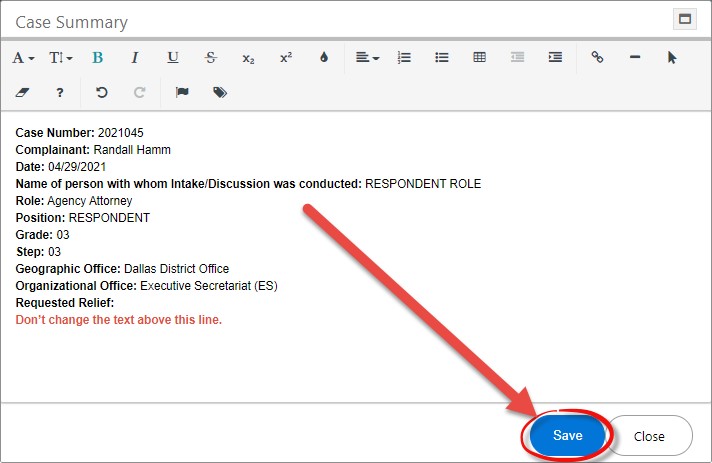Decrease the indent level
The height and width of the screenshot is (463, 712).
[517, 57]
